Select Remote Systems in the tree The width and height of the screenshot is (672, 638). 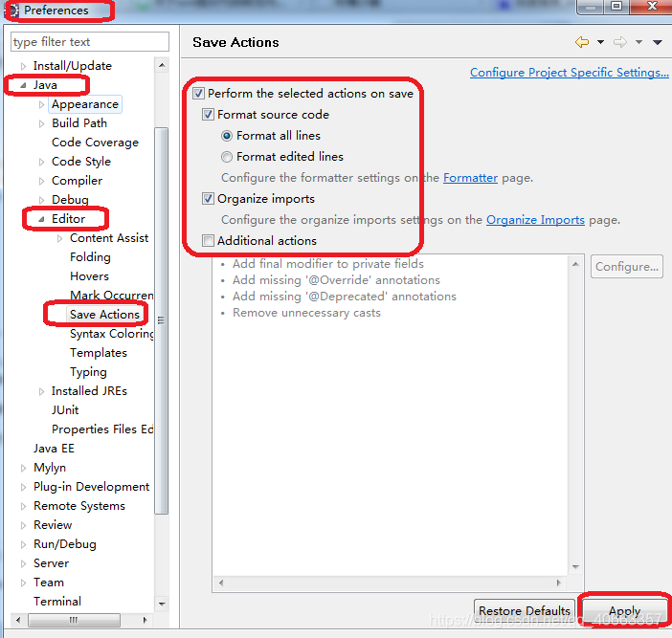click(x=79, y=506)
